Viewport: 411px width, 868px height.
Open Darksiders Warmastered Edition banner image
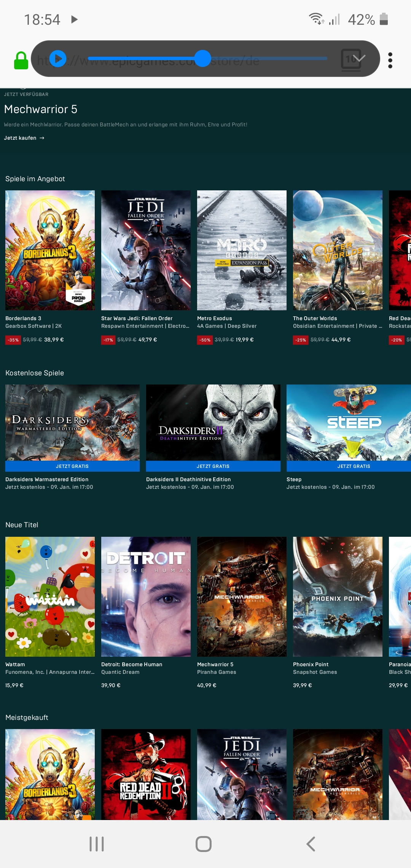72,423
